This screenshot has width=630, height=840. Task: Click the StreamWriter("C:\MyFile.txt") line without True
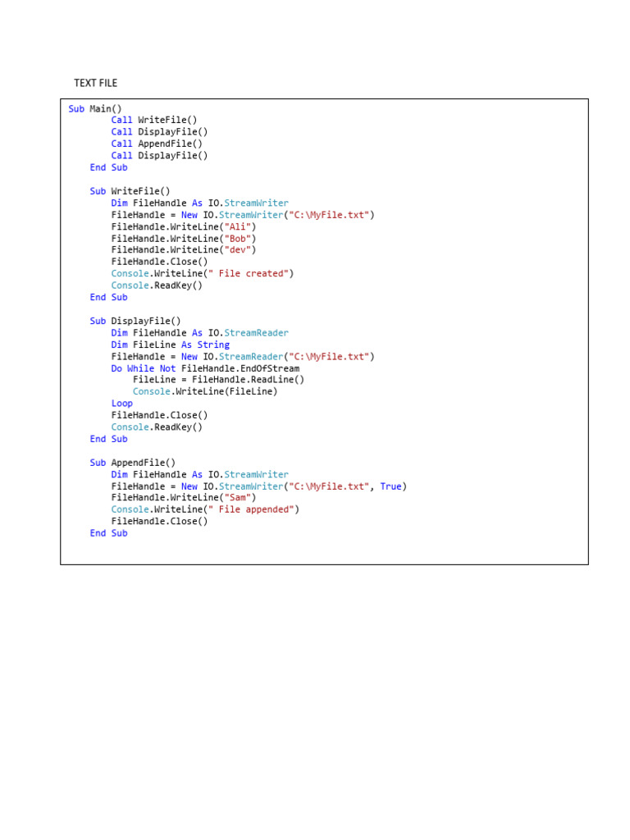pyautogui.click(x=243, y=215)
